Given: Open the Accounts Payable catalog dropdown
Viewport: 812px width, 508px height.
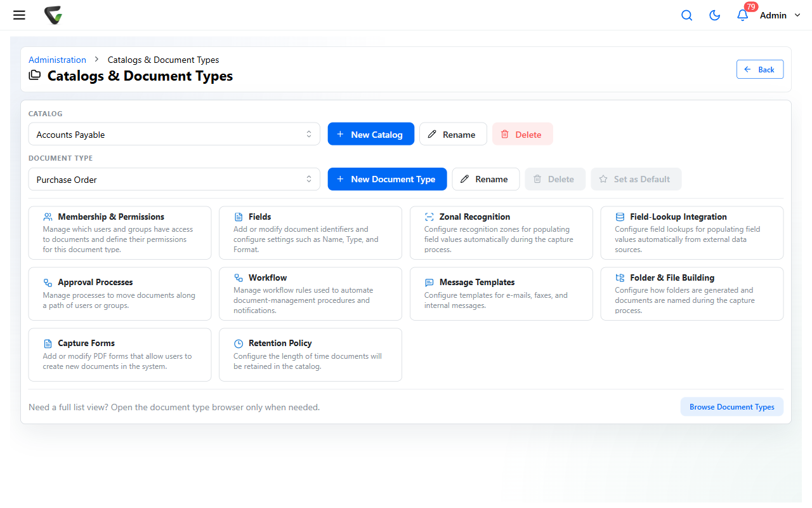Looking at the screenshot, I should click(174, 134).
